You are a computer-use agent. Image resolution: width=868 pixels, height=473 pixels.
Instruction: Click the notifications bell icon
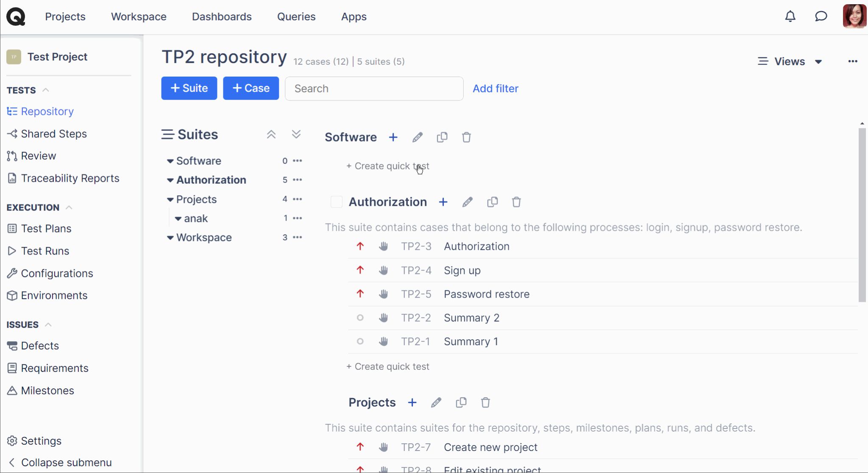pyautogui.click(x=790, y=17)
